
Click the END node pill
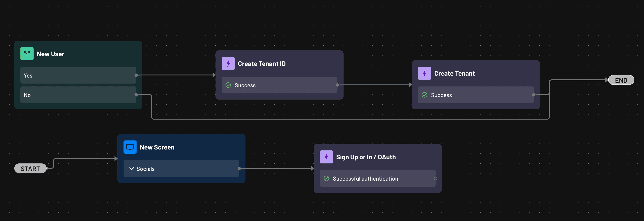tap(621, 80)
